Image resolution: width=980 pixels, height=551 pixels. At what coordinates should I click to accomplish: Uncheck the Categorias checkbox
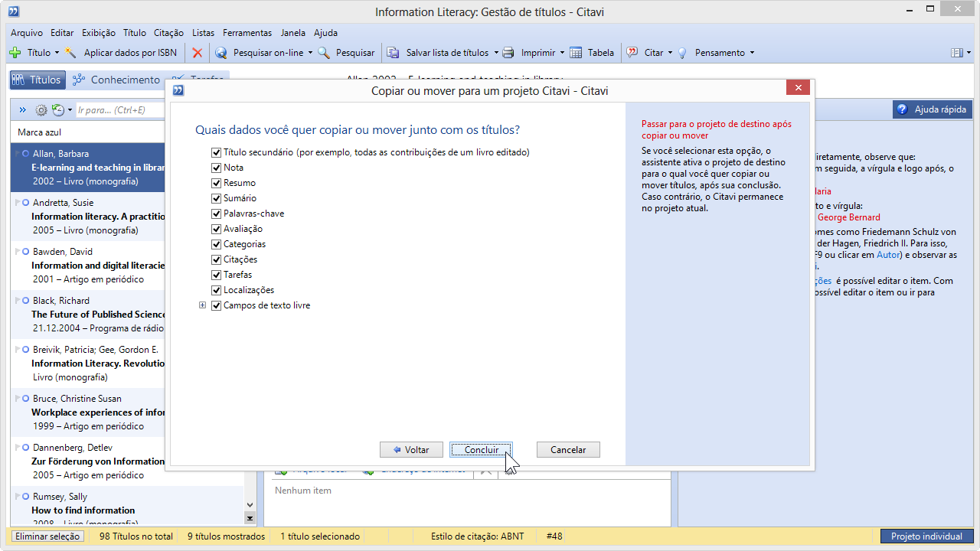point(217,244)
